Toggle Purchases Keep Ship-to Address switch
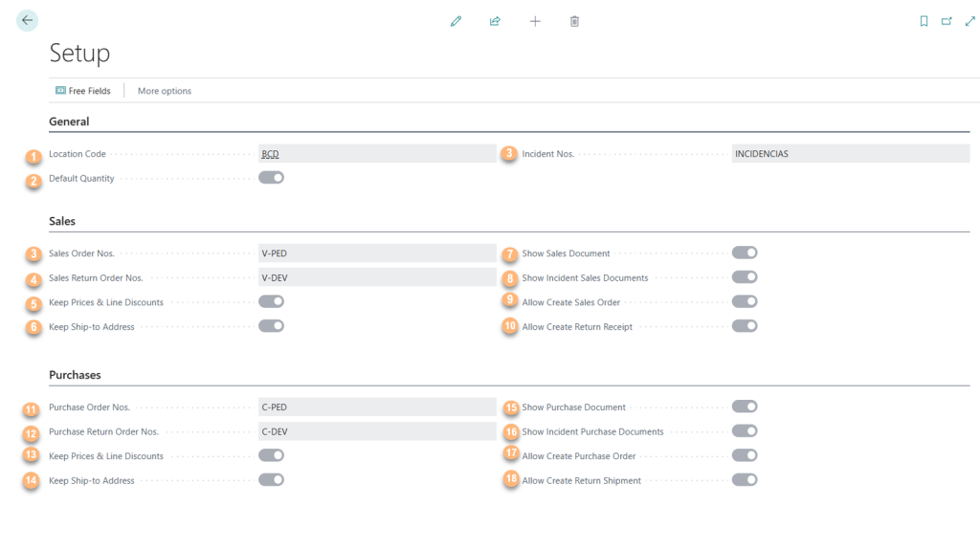980x550 pixels. tap(271, 480)
